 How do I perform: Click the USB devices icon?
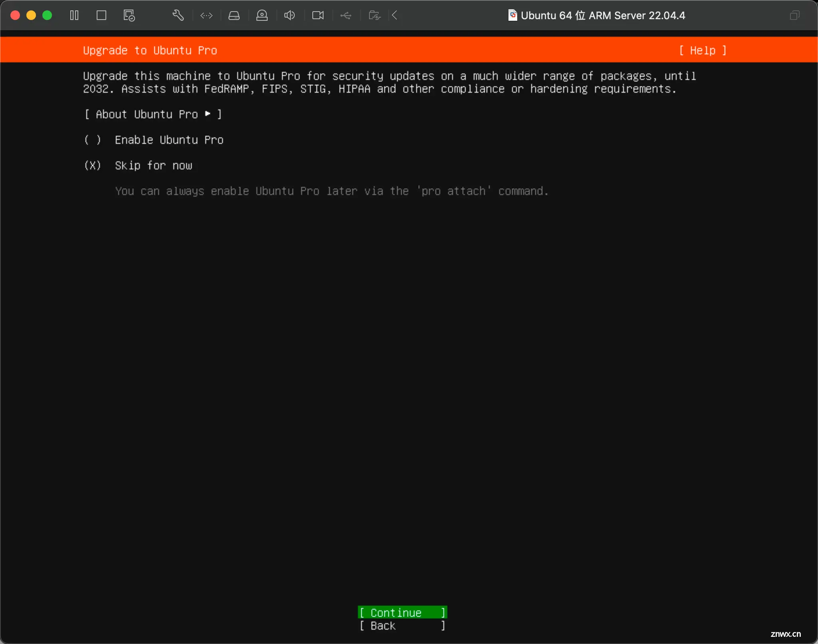pos(346,16)
